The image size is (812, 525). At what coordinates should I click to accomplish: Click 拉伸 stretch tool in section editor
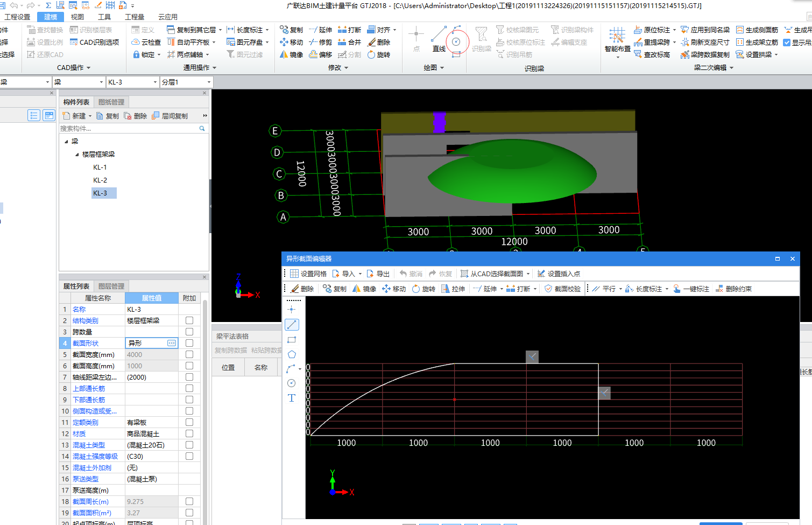453,289
